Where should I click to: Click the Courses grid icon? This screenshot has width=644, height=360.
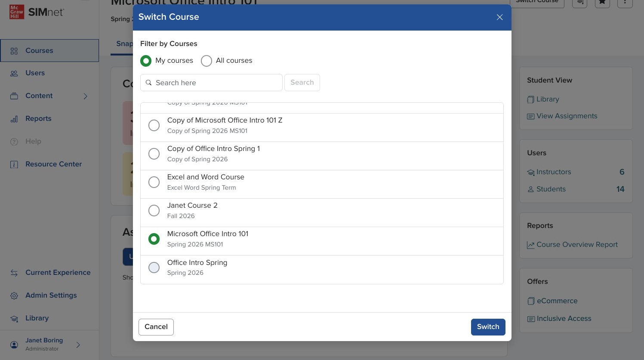14,51
